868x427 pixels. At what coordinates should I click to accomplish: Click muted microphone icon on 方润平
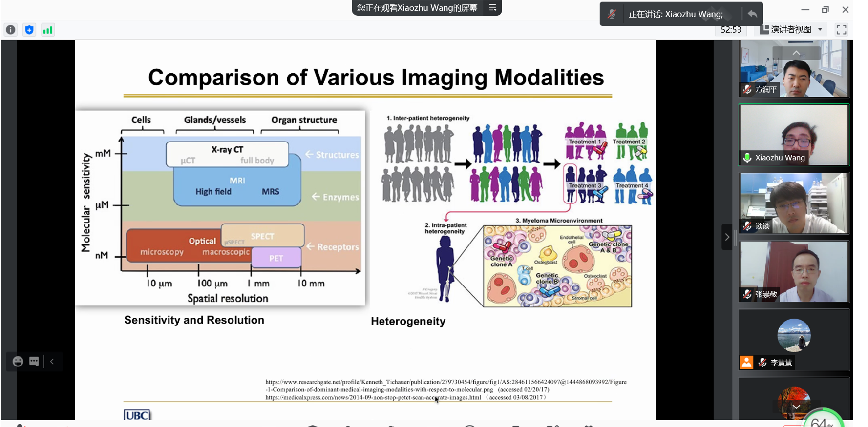click(x=747, y=89)
